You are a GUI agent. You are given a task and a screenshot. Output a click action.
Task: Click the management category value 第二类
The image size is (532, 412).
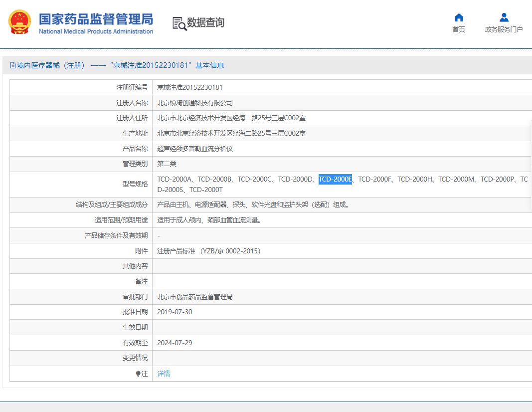167,164
